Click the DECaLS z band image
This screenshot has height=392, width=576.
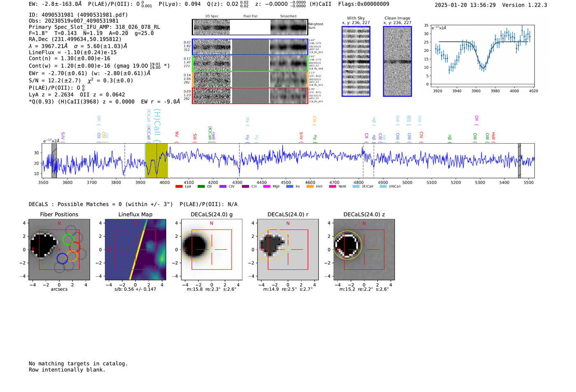click(364, 249)
